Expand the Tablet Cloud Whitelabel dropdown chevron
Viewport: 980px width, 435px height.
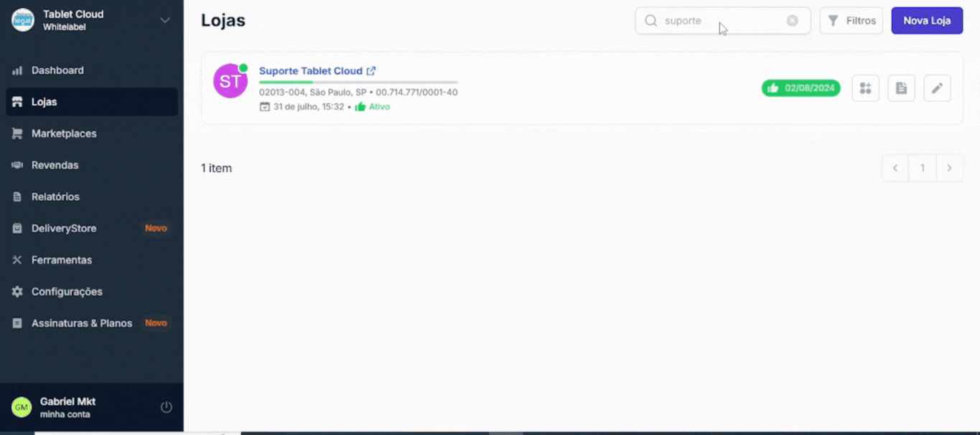pos(164,20)
